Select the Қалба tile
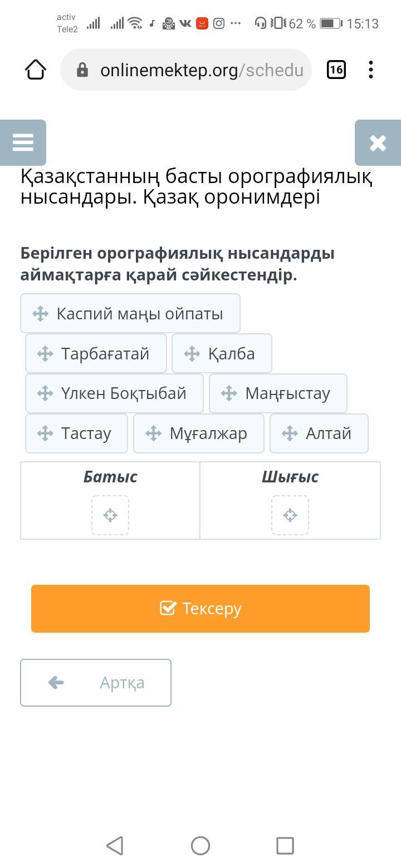Screen dimensions: 401x868 coord(222,353)
